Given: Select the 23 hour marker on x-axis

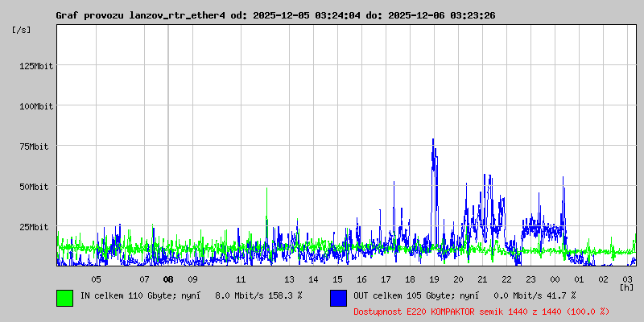Looking at the screenshot, I should 530,279.
